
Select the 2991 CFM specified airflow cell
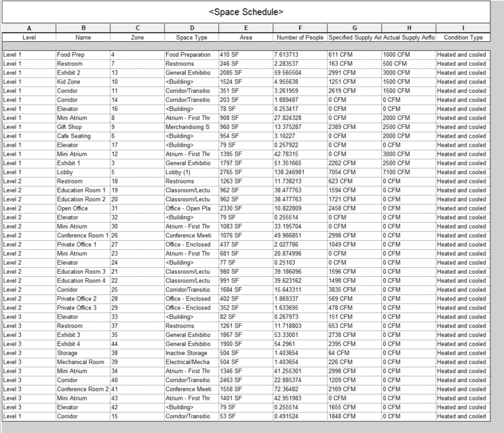coord(355,72)
